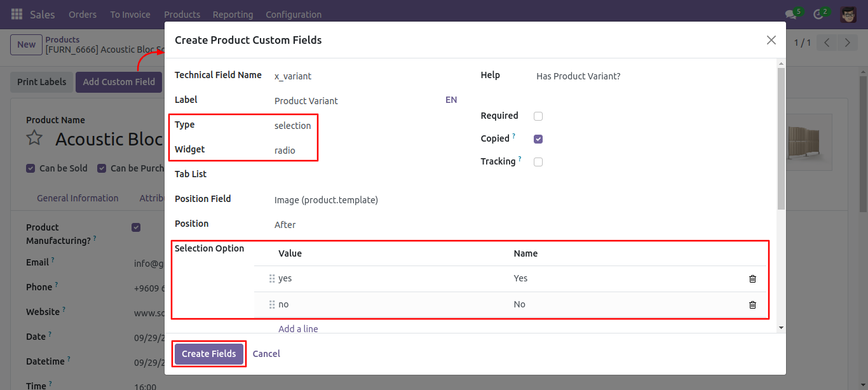Screen dimensions: 868x390
Task: Delete the 'no' selection option row
Action: 752,305
